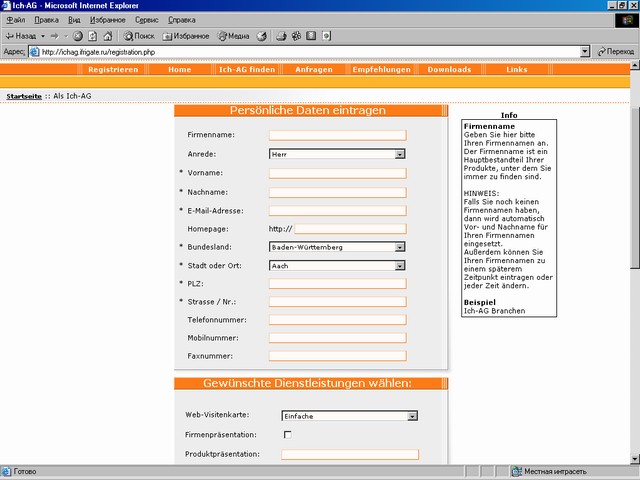Click the Internet Explorer title bar icon

6,5
